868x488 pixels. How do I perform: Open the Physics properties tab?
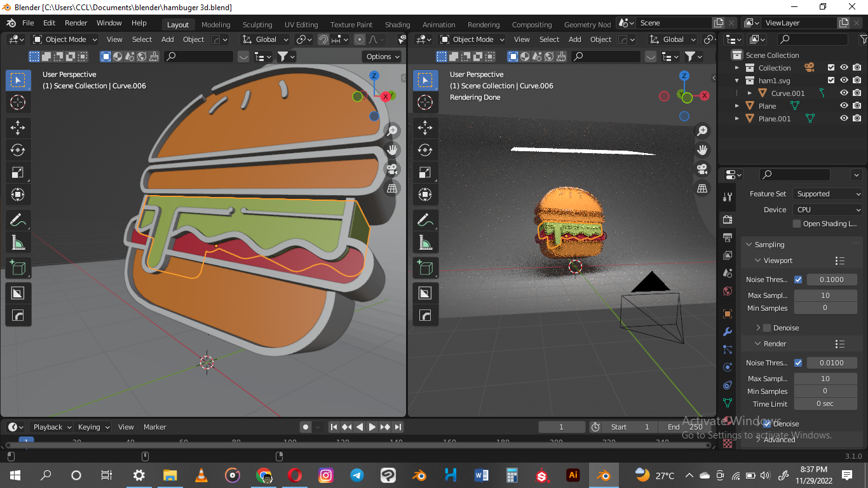[x=728, y=367]
